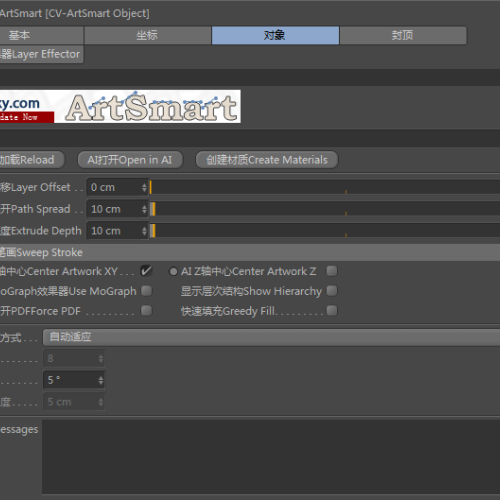This screenshot has height=500, width=500.
Task: Click the Center Artwork Z keyframe dot
Action: (173, 271)
